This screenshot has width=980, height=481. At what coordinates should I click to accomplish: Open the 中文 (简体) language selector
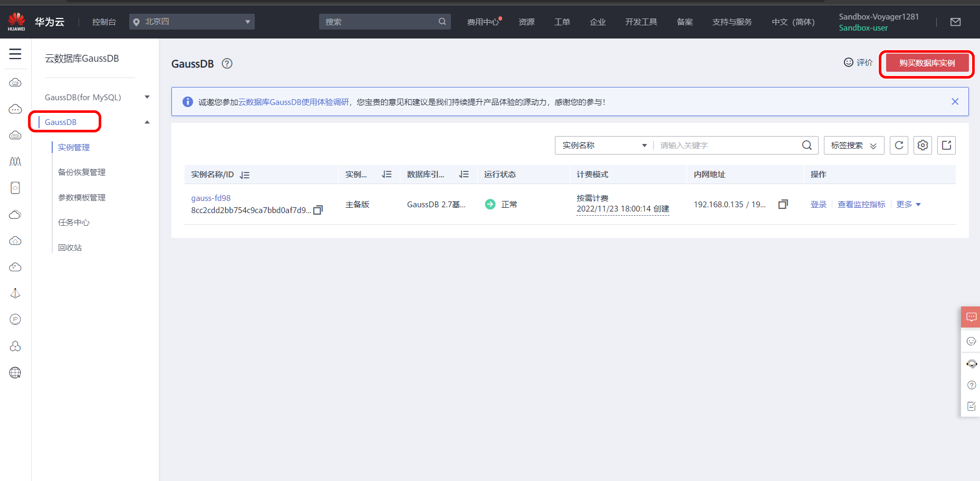tap(793, 22)
